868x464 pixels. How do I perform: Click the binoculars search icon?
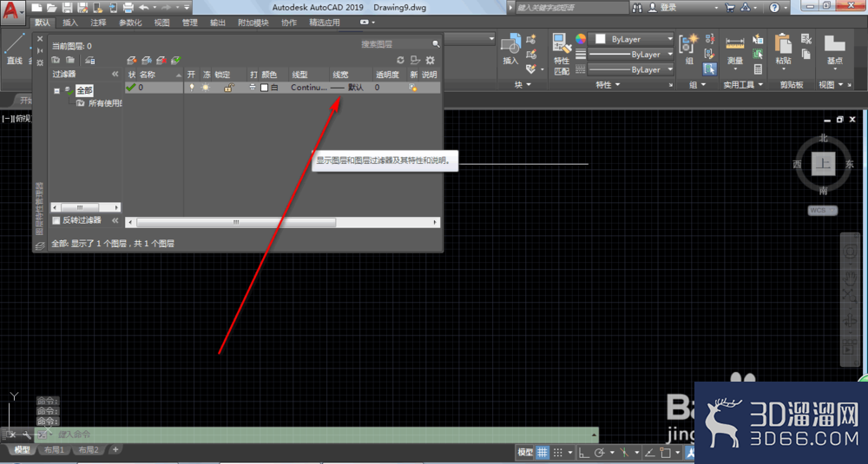point(638,8)
